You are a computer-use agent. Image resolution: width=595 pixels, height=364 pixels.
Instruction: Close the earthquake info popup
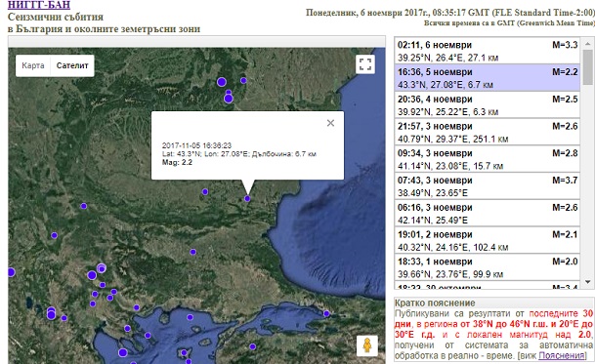[330, 123]
